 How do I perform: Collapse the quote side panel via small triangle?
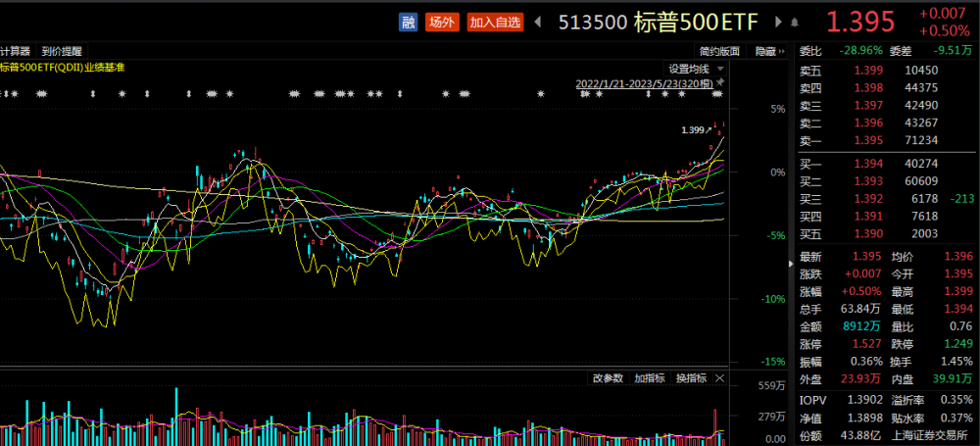[793, 264]
